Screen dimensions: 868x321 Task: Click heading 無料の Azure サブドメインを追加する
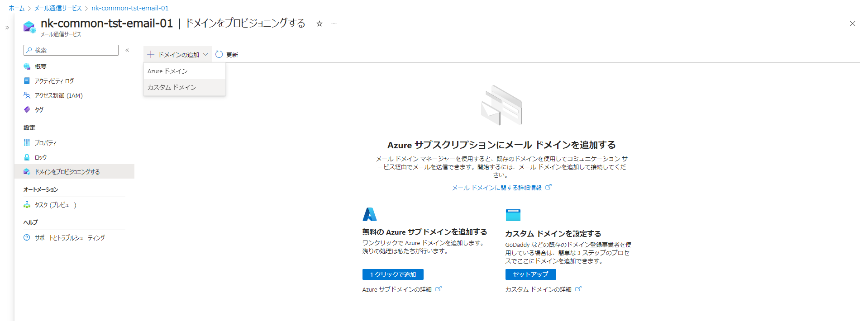(x=424, y=232)
